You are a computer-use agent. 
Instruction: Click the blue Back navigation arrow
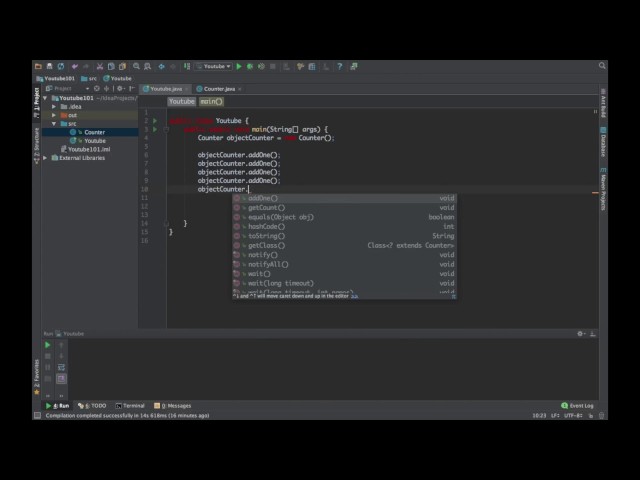tap(162, 66)
